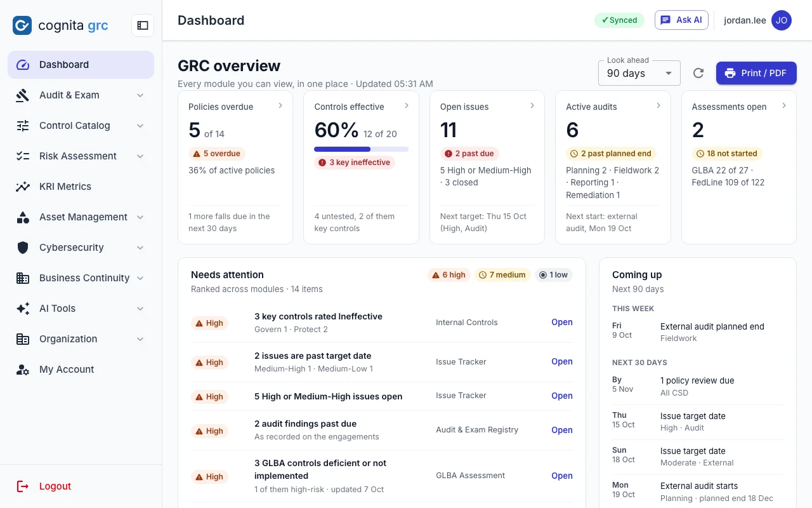Image resolution: width=812 pixels, height=508 pixels.
Task: Click the Cybersecurity shield icon
Action: click(x=23, y=248)
